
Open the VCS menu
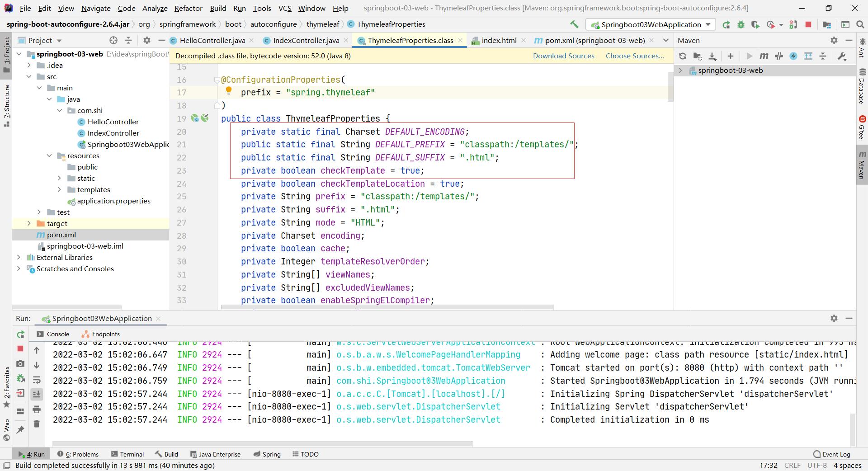[284, 8]
